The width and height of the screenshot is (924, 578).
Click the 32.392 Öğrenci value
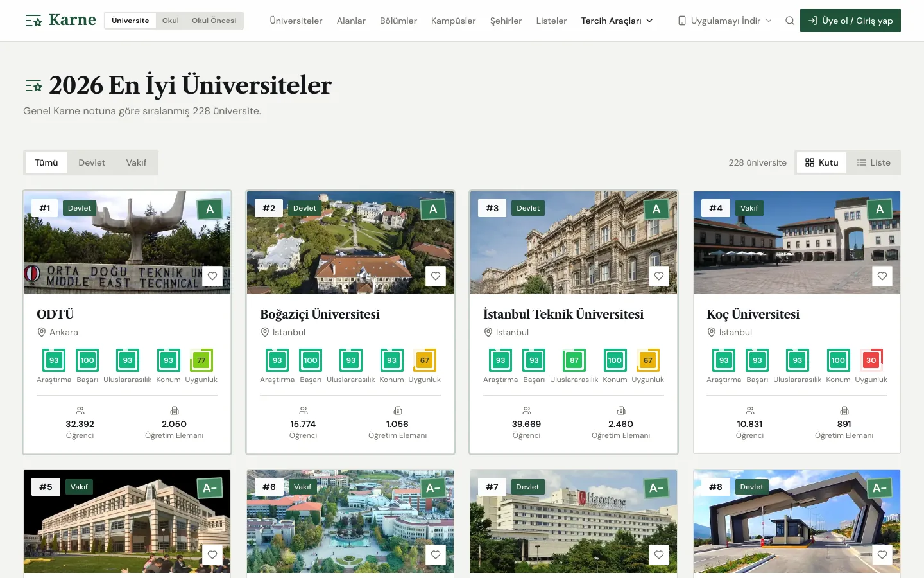(80, 424)
